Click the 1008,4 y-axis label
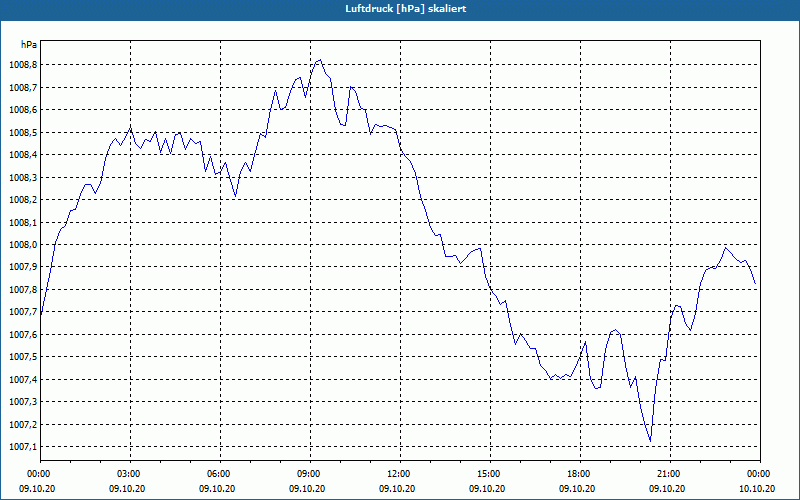800x500 pixels. (x=23, y=155)
